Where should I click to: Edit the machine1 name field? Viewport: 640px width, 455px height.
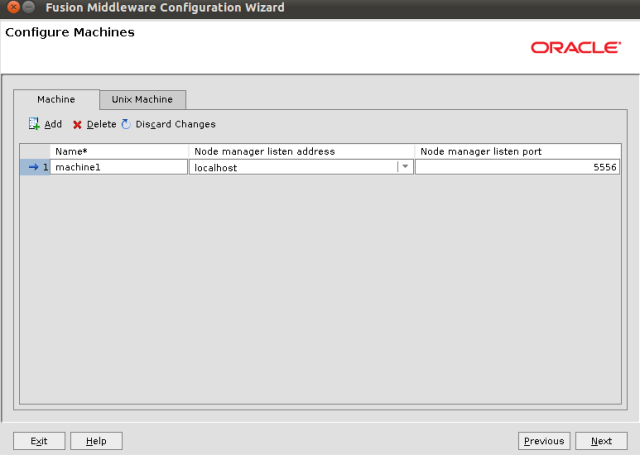[119, 167]
